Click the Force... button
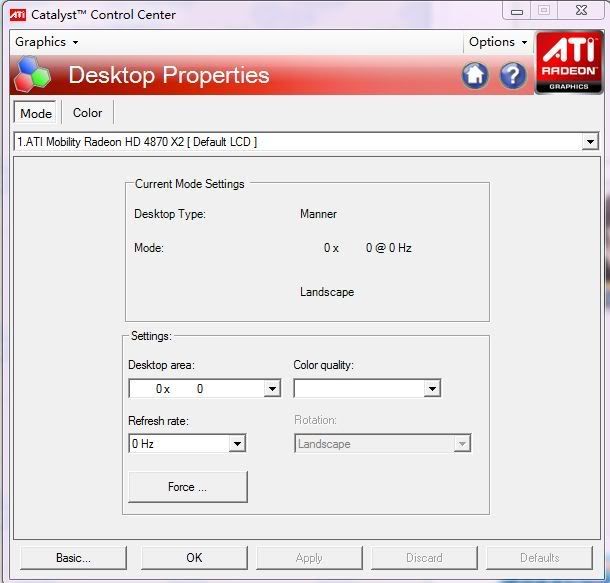The width and height of the screenshot is (610, 583). point(188,487)
